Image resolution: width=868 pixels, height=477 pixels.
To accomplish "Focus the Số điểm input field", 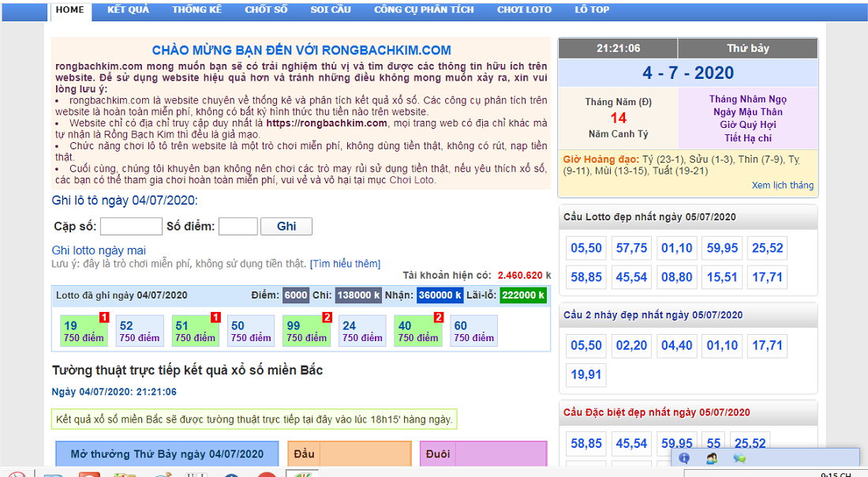I will point(238,226).
